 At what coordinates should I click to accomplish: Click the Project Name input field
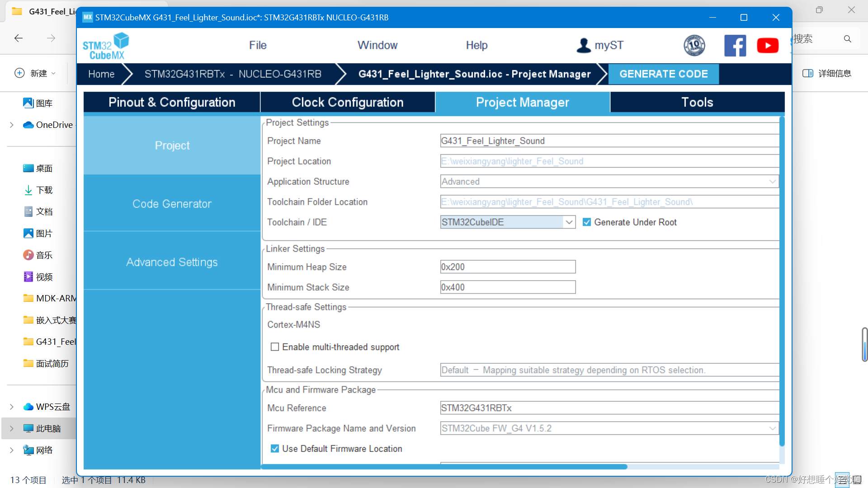[x=609, y=141]
